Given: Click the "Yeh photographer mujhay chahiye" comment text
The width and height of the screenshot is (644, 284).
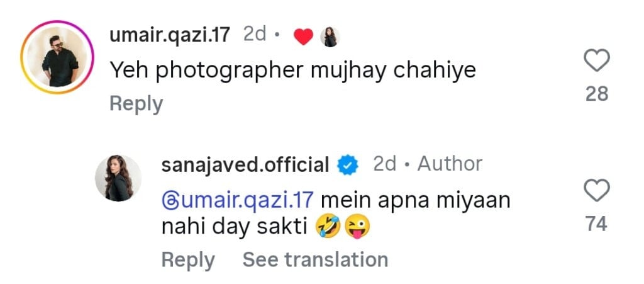Looking at the screenshot, I should point(293,71).
